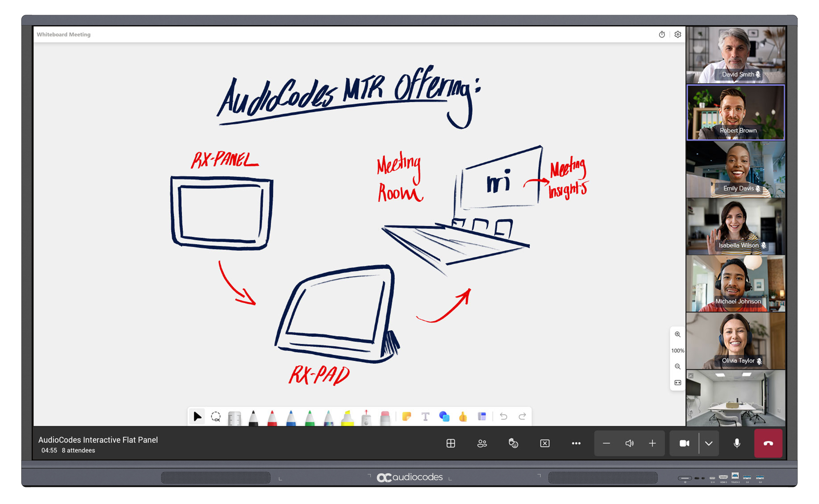Viewport: 819px width, 504px height.
Task: Fit whiteboard to screen
Action: (678, 383)
